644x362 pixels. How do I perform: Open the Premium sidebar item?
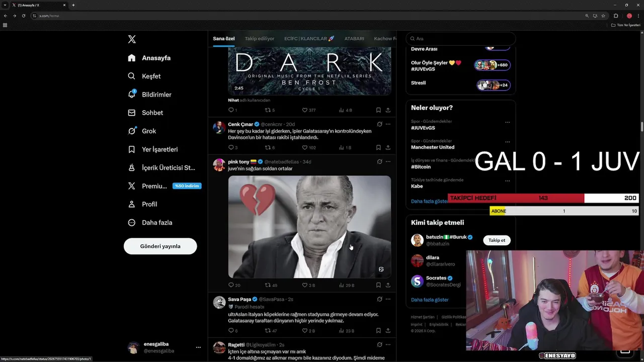[164, 186]
